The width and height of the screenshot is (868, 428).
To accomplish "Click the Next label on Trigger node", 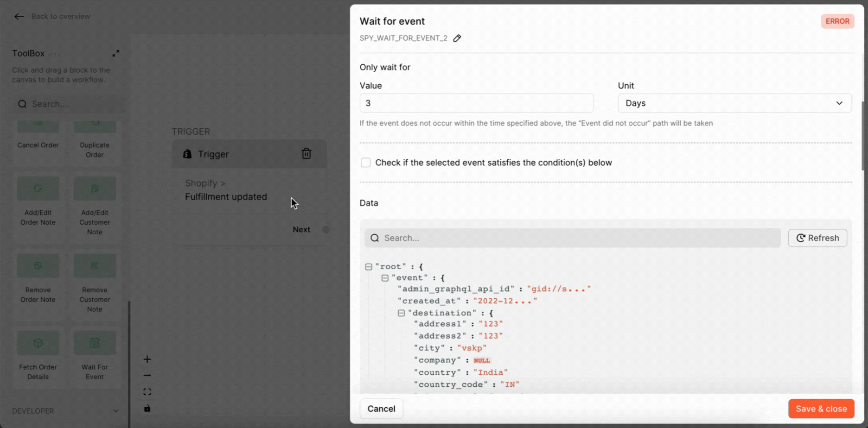I will point(301,230).
